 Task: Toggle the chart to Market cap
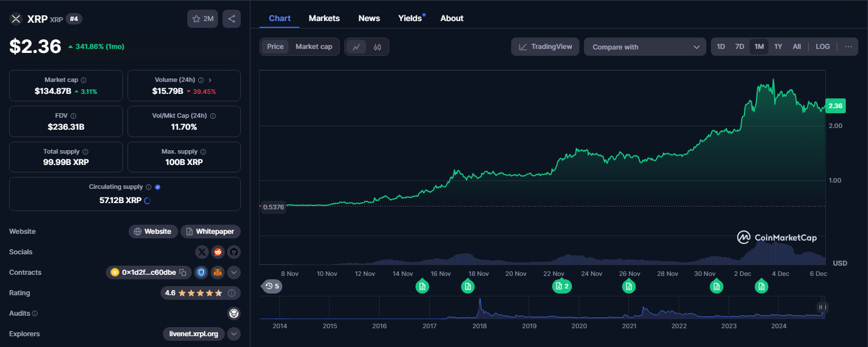(x=314, y=47)
